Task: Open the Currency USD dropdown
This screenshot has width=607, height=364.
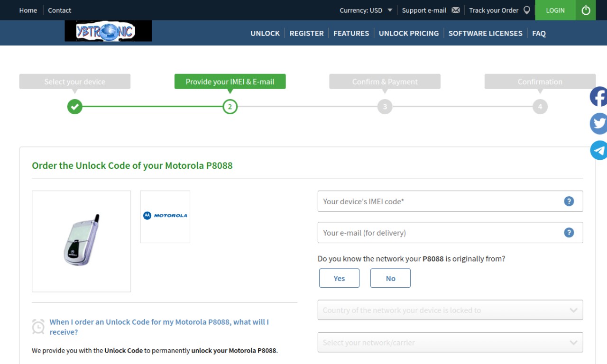Action: pos(366,10)
